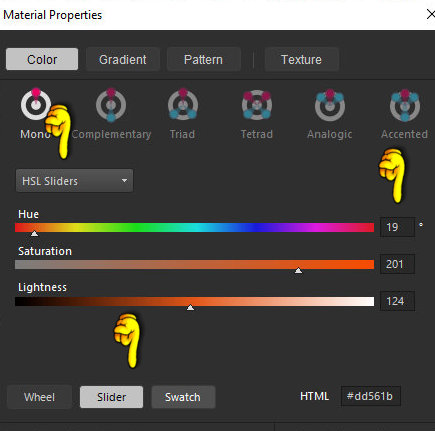Click on the Lightness slider bar
This screenshot has width=435, height=431.
[x=194, y=301]
